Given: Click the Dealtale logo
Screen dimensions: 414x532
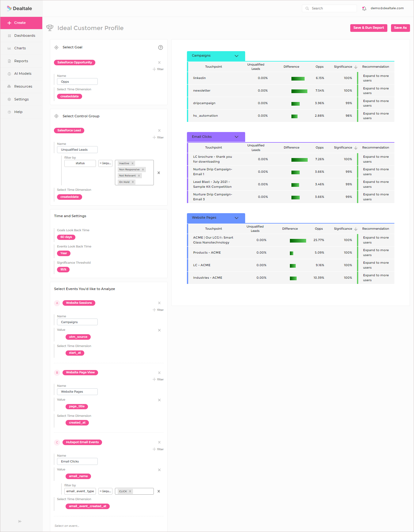Looking at the screenshot, I should (x=19, y=8).
